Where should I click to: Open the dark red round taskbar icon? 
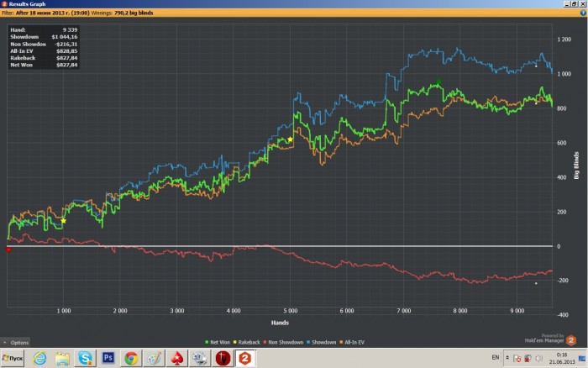(x=223, y=358)
